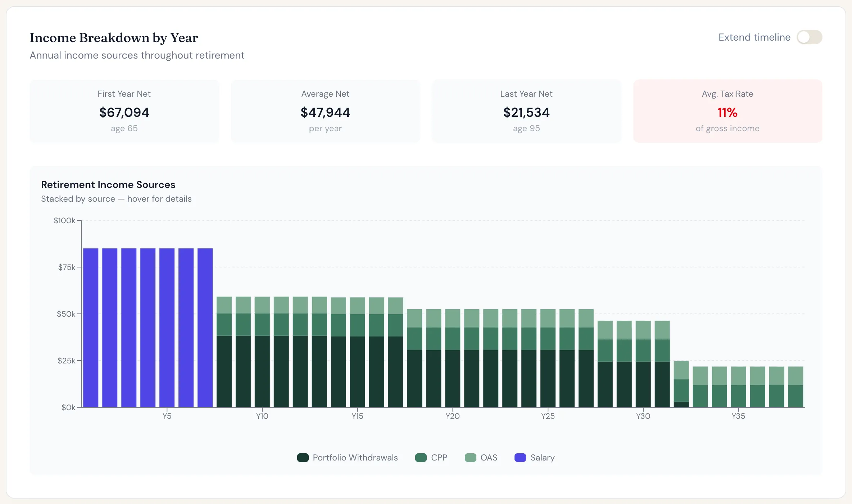The height and width of the screenshot is (504, 852).
Task: Click the Y5 axis label
Action: pyautogui.click(x=167, y=416)
